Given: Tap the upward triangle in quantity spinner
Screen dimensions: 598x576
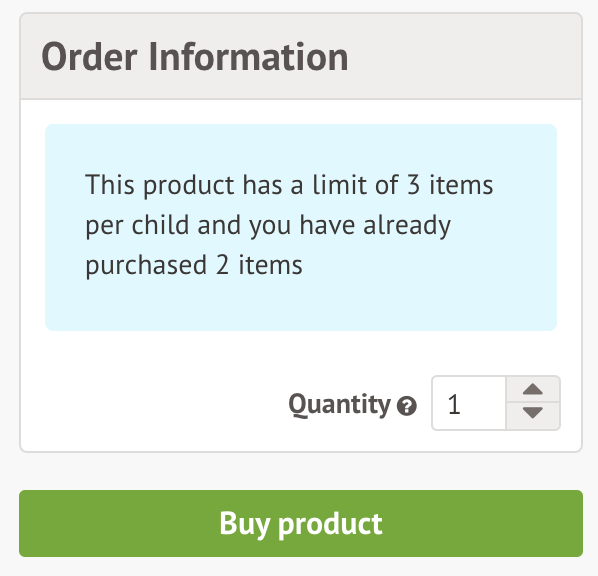Looking at the screenshot, I should [533, 389].
